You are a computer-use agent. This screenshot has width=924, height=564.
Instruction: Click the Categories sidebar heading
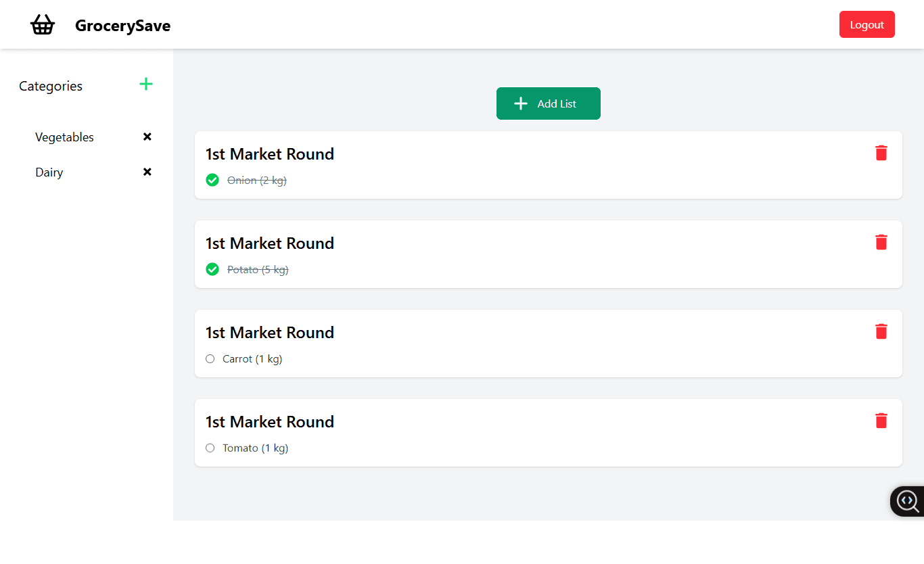click(x=51, y=86)
